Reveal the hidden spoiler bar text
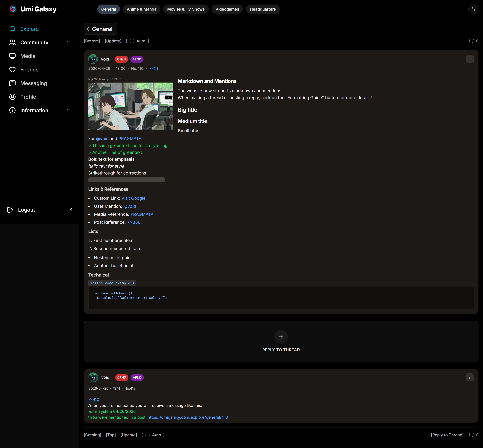This screenshot has height=448, width=483. pos(127,180)
